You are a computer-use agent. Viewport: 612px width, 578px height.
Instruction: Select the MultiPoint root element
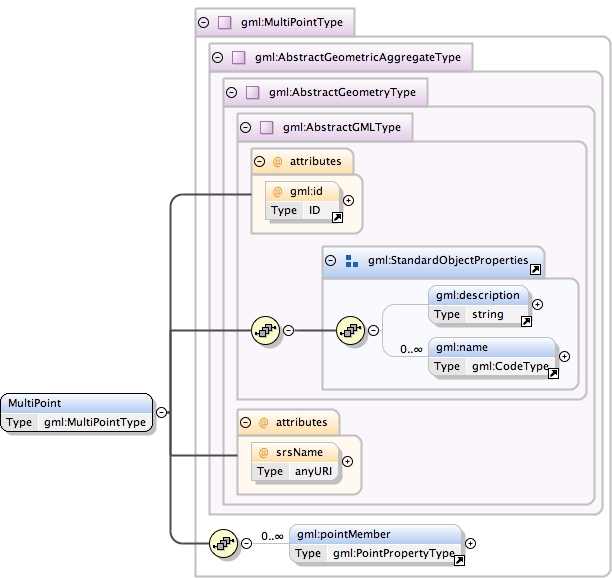coord(76,413)
